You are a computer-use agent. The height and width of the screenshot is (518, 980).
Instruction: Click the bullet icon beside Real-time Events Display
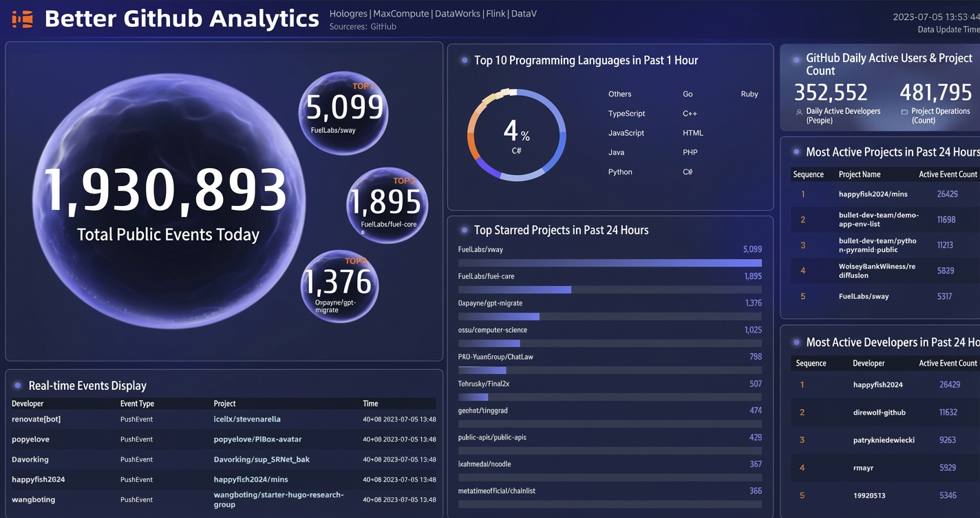(18, 386)
